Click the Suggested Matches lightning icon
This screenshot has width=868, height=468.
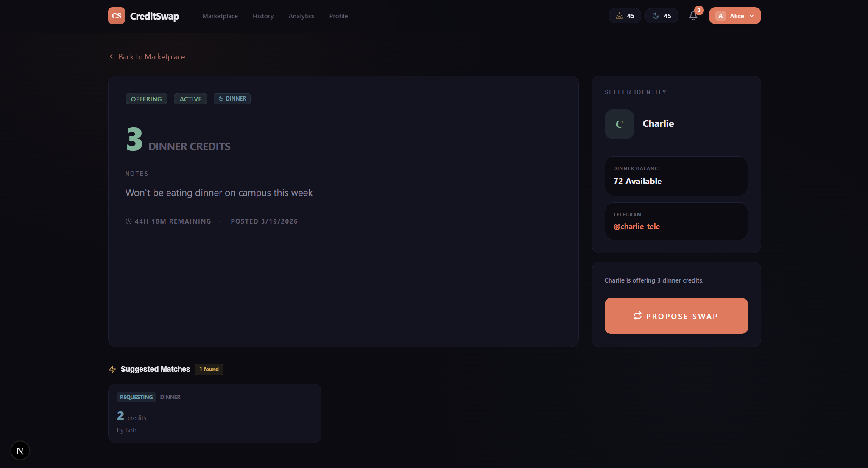(112, 370)
